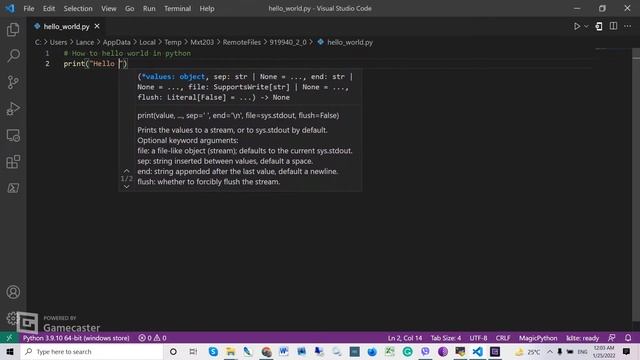
Task: Open the Run and Debug view
Action: point(13,109)
